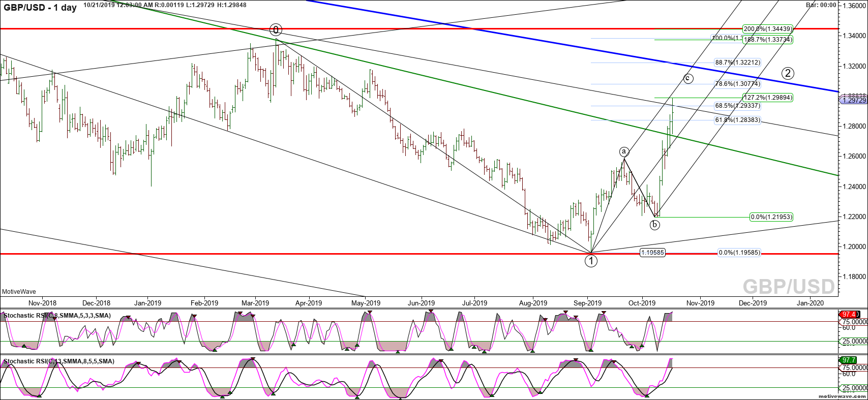
Task: Click the 1.22000 price axis label
Action: click(853, 217)
